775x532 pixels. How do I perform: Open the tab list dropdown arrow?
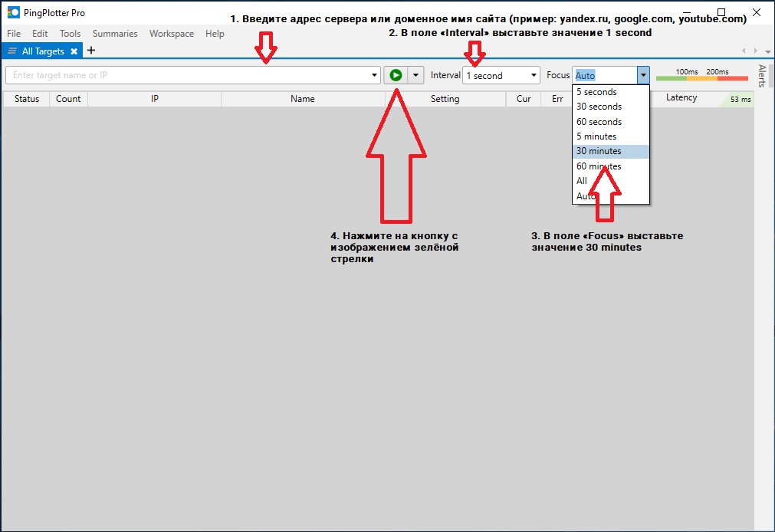point(767,51)
